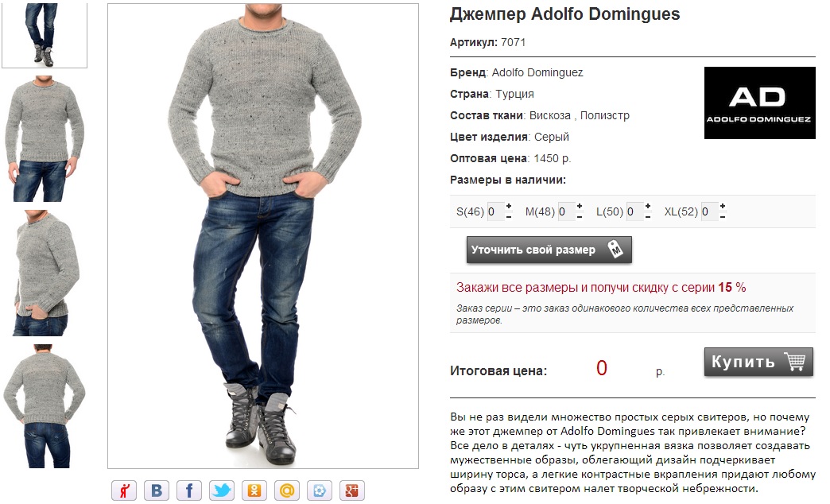
Task: Increase L(50) quantity with plus
Action: pos(648,206)
